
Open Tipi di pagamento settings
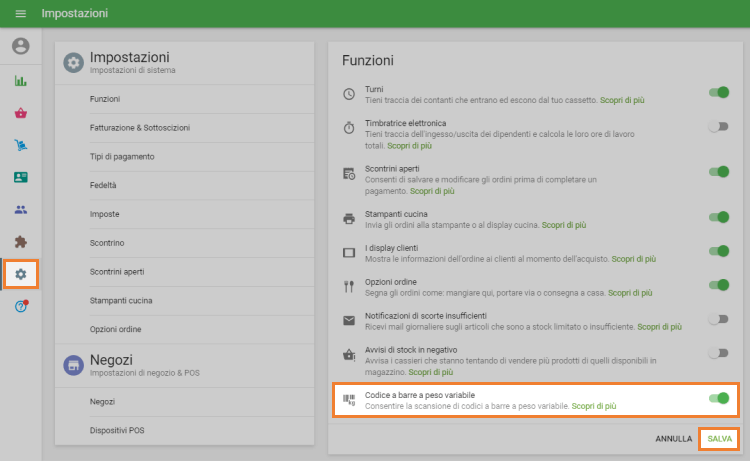tap(122, 157)
